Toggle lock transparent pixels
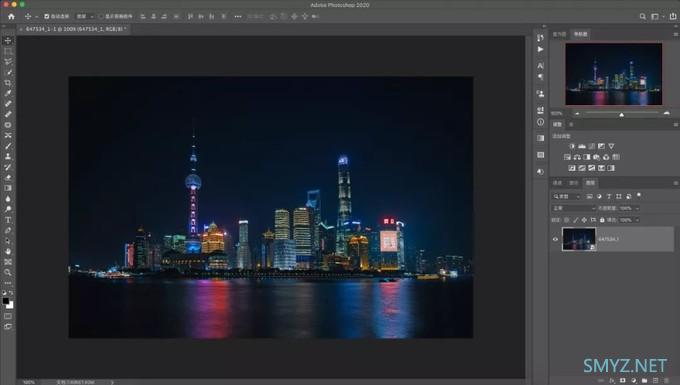The height and width of the screenshot is (385, 680). pyautogui.click(x=567, y=220)
